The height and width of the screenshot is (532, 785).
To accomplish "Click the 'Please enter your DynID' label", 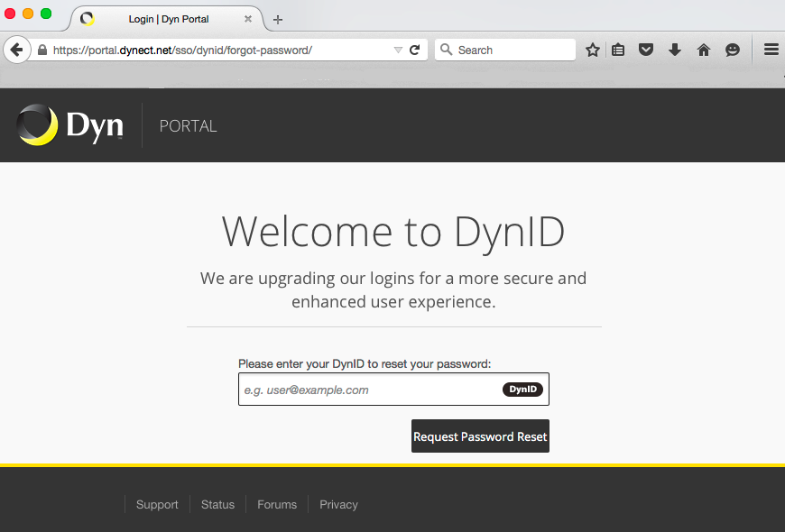I will pyautogui.click(x=365, y=364).
